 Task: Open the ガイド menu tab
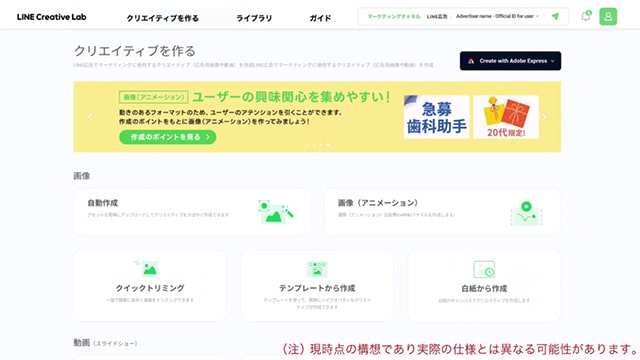pyautogui.click(x=320, y=18)
